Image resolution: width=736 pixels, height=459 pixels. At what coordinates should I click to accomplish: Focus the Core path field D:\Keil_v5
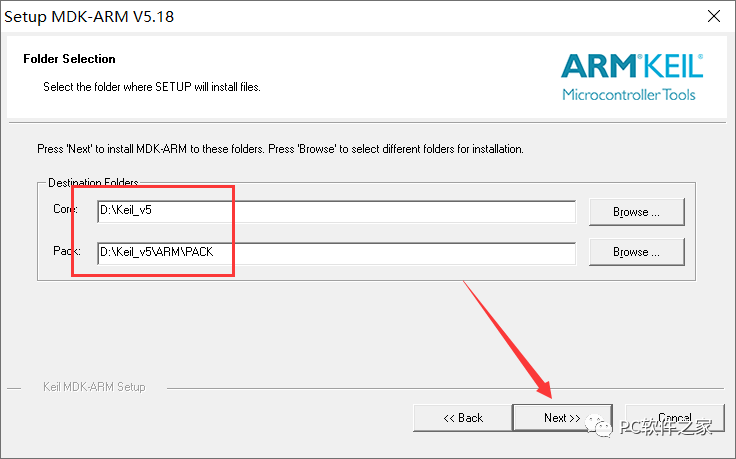[337, 211]
